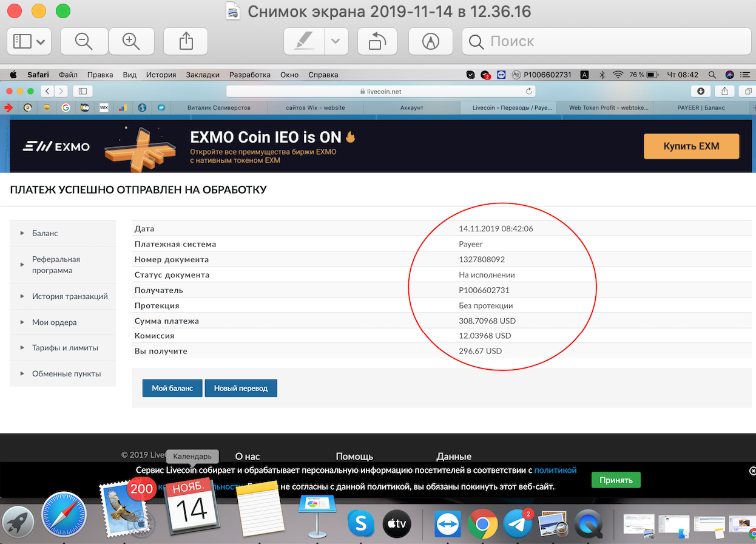Screen dimensions: 756x544
Task: Go back with Safari's back arrow
Action: coord(48,91)
